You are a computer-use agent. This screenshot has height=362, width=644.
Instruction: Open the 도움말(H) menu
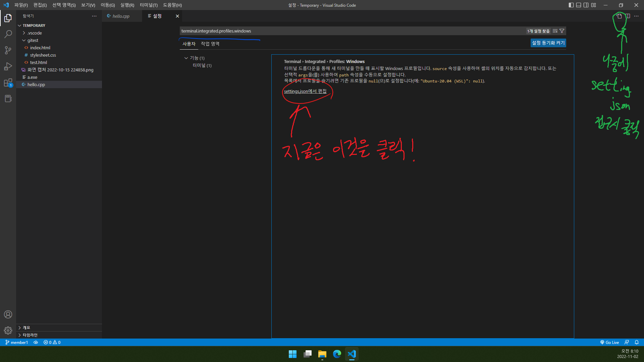[x=172, y=5]
